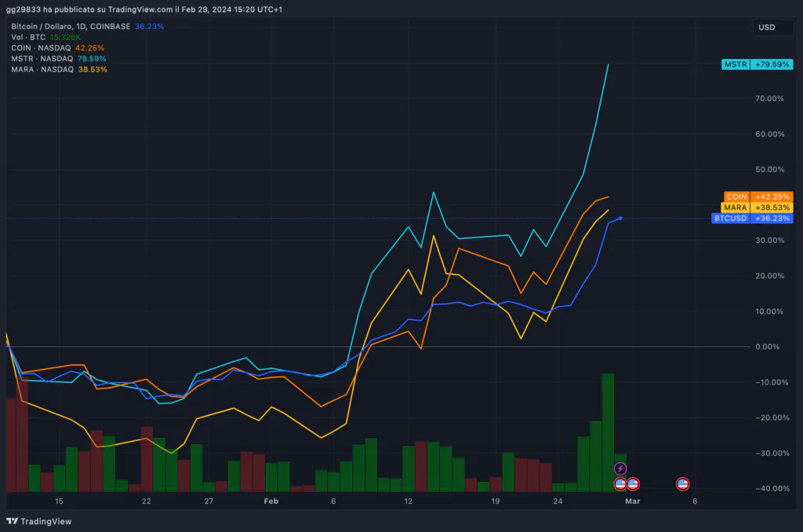Click the MARA · NASDAQ legend entry
The image size is (803, 532).
click(x=42, y=70)
